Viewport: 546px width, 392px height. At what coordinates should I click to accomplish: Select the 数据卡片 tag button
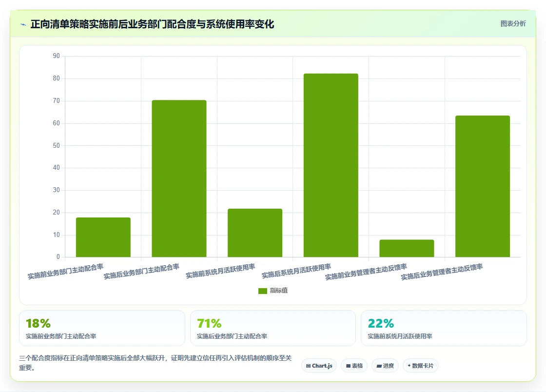420,366
